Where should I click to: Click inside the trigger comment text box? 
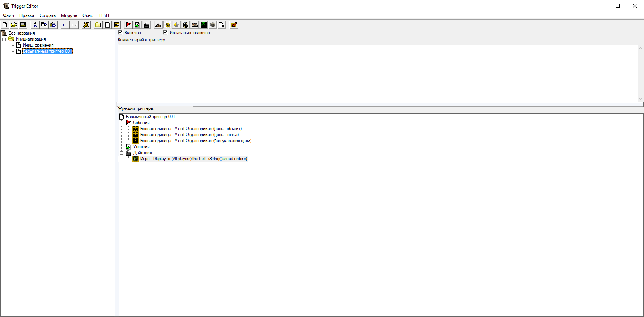coord(377,73)
